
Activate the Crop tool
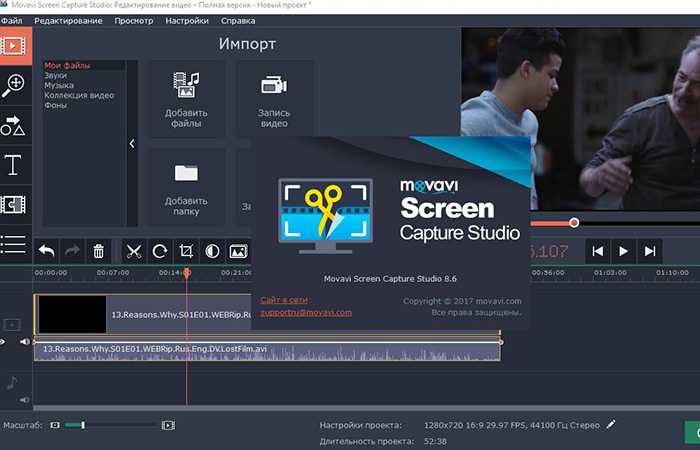(x=186, y=251)
